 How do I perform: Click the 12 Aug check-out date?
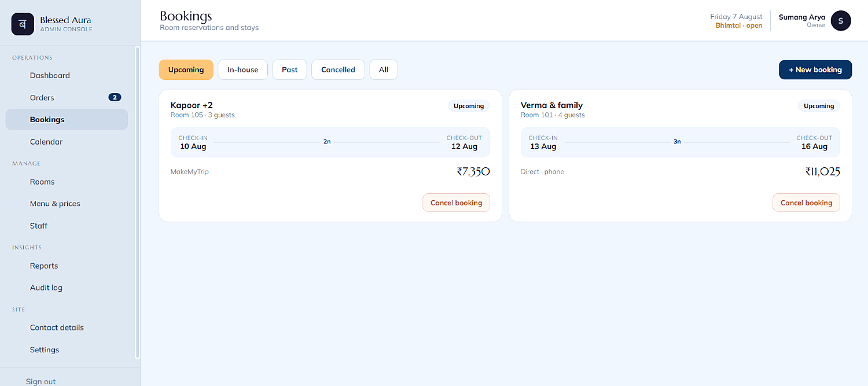pos(464,146)
